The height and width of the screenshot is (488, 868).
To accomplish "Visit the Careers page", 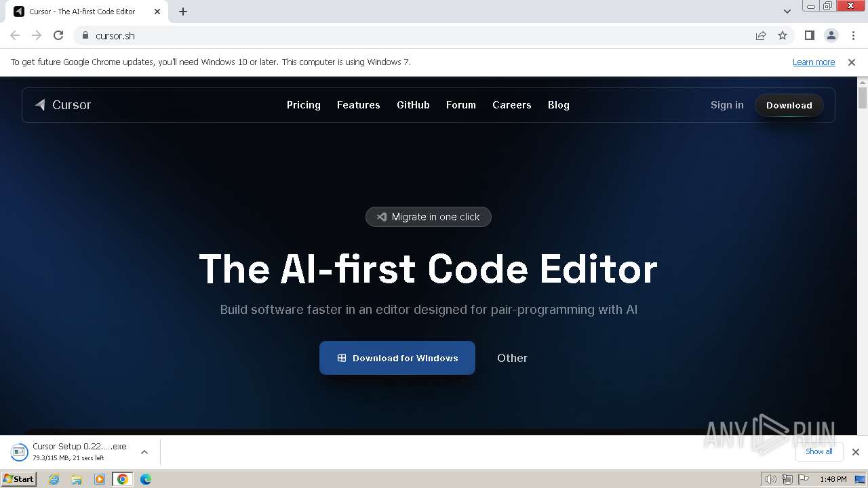I will coord(511,105).
